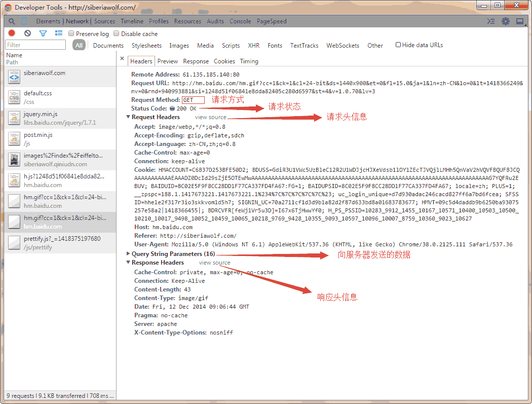Click the 9 requests status bar summary

pos(60,396)
